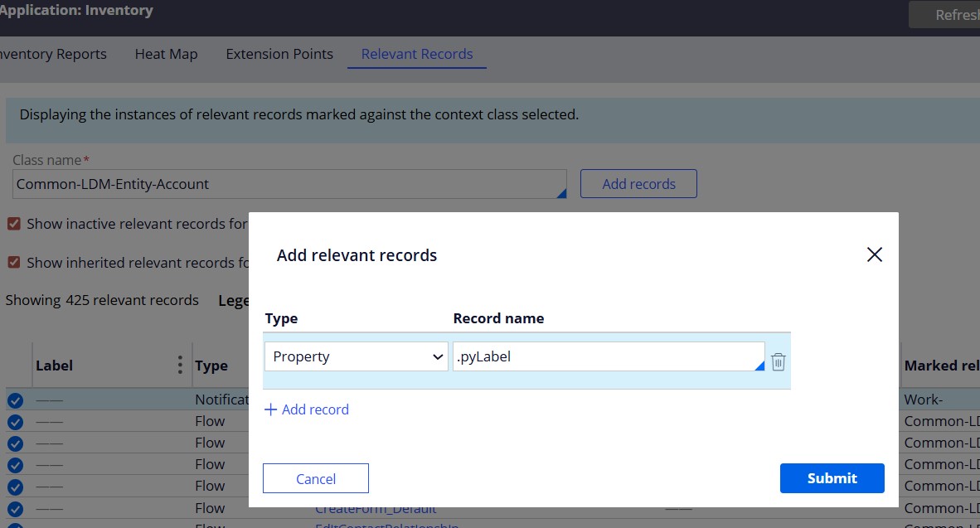Click inside the Record name input containing .pyLabel
This screenshot has width=980, height=528.
pos(605,356)
